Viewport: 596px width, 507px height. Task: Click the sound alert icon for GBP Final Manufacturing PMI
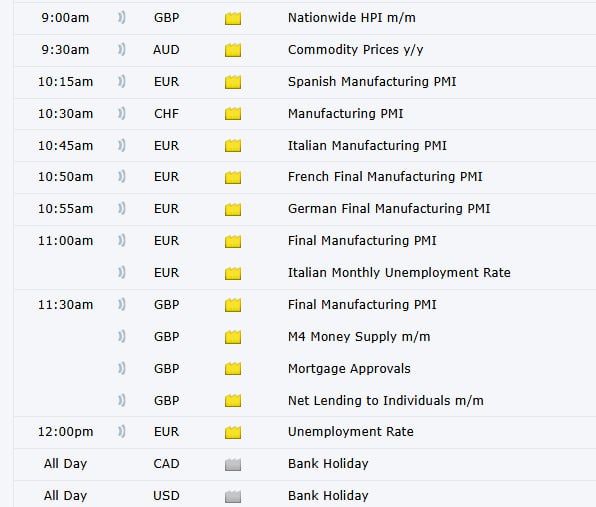tap(121, 304)
